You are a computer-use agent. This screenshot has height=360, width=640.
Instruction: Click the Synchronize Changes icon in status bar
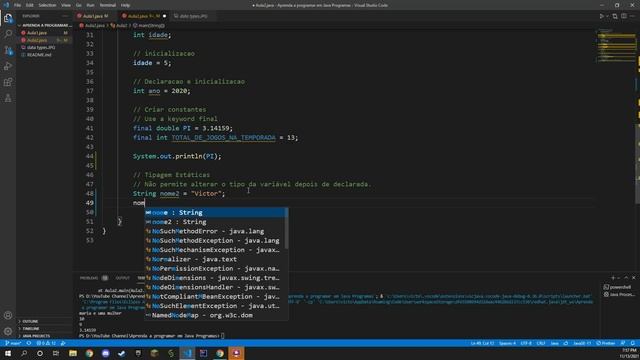[x=29, y=343]
